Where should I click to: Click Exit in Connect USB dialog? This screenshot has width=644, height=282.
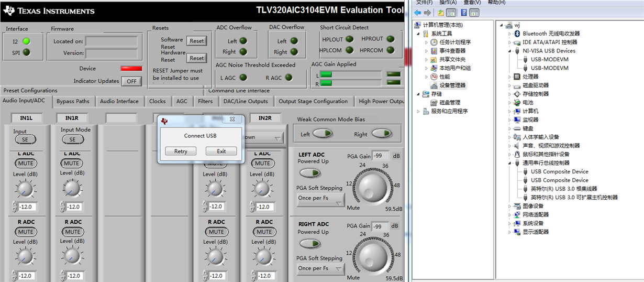(221, 151)
